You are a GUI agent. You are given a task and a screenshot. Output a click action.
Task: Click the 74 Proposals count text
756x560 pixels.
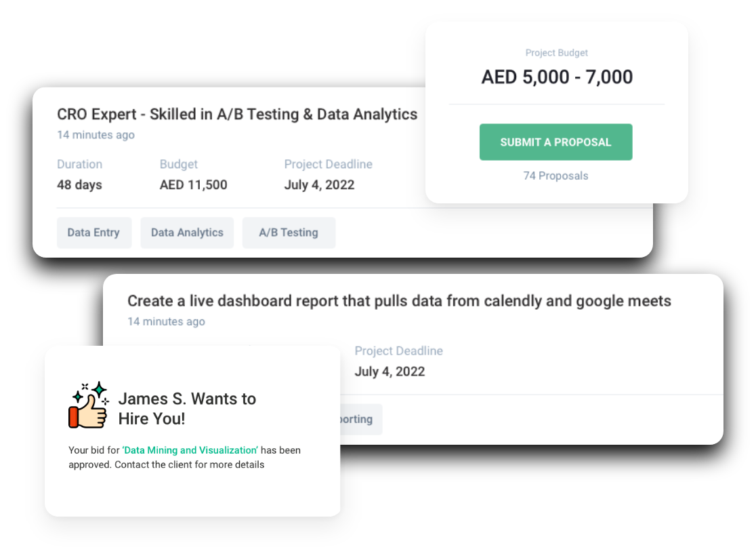pos(555,176)
